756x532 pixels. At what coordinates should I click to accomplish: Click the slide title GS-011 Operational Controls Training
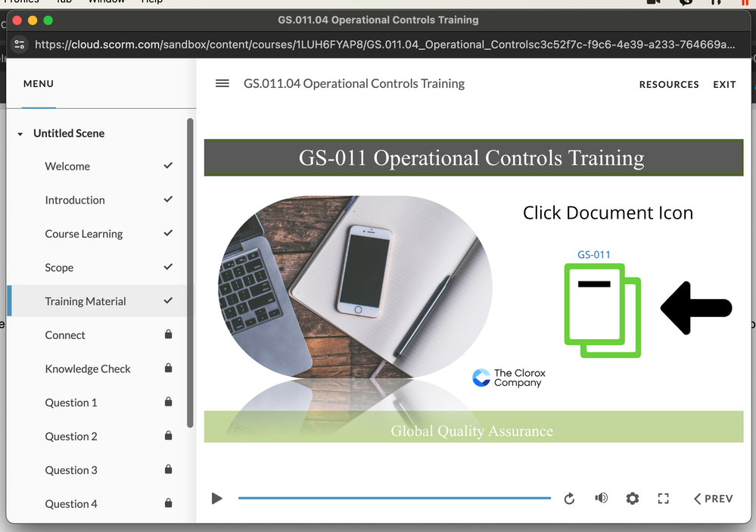(x=471, y=157)
